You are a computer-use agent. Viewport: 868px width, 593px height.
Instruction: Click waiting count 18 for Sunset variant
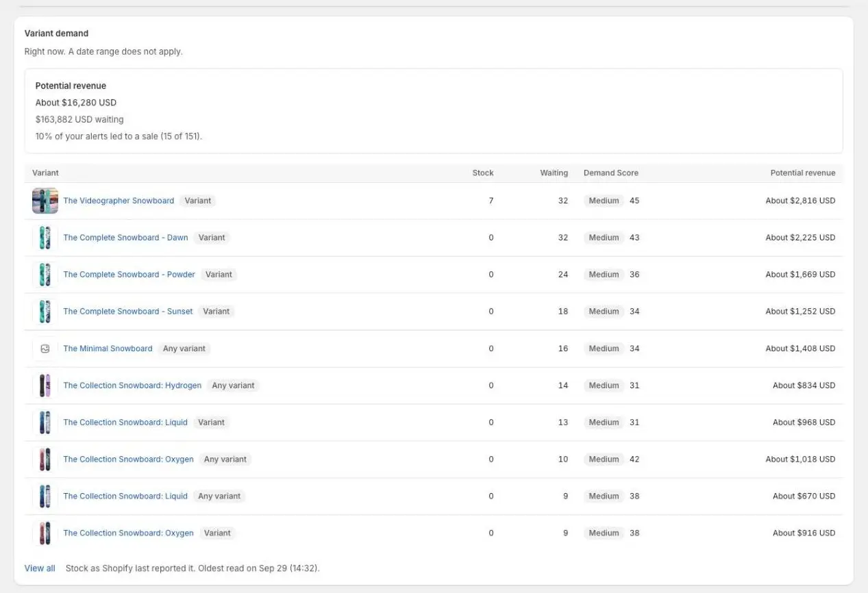click(563, 312)
